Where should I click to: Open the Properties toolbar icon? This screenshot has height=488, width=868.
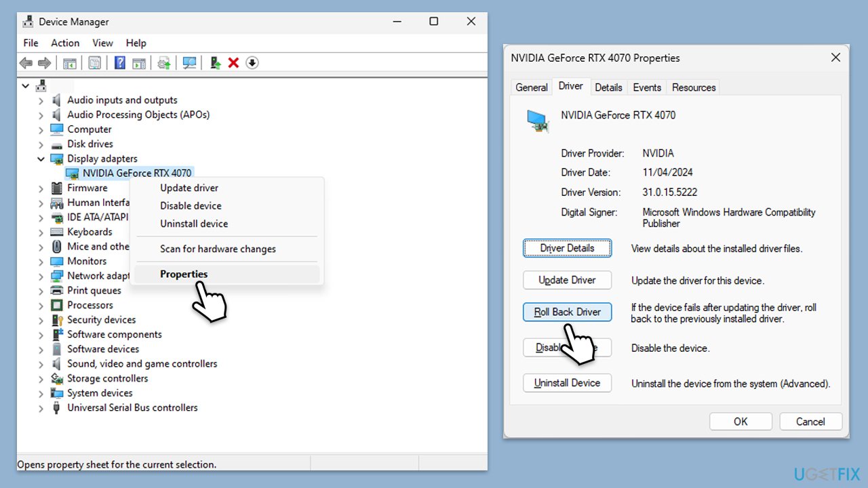click(x=94, y=63)
